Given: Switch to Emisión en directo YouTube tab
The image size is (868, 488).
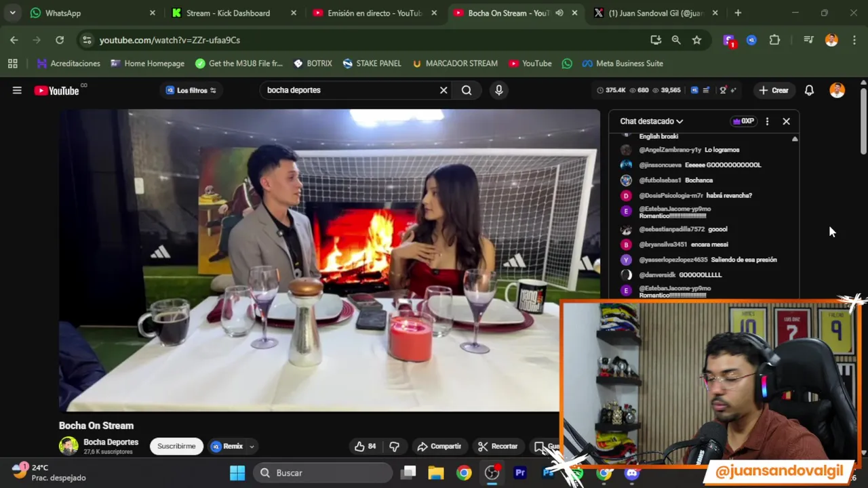Looking at the screenshot, I should (x=375, y=13).
